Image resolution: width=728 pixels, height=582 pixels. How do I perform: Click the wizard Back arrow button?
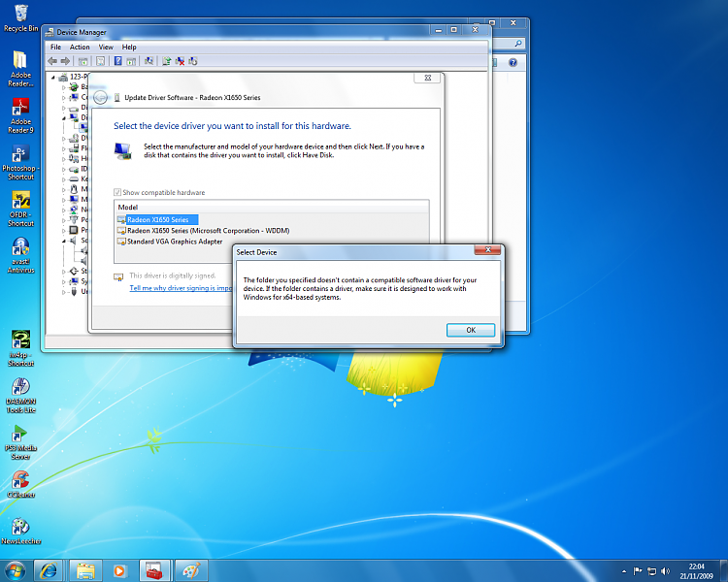pos(100,97)
